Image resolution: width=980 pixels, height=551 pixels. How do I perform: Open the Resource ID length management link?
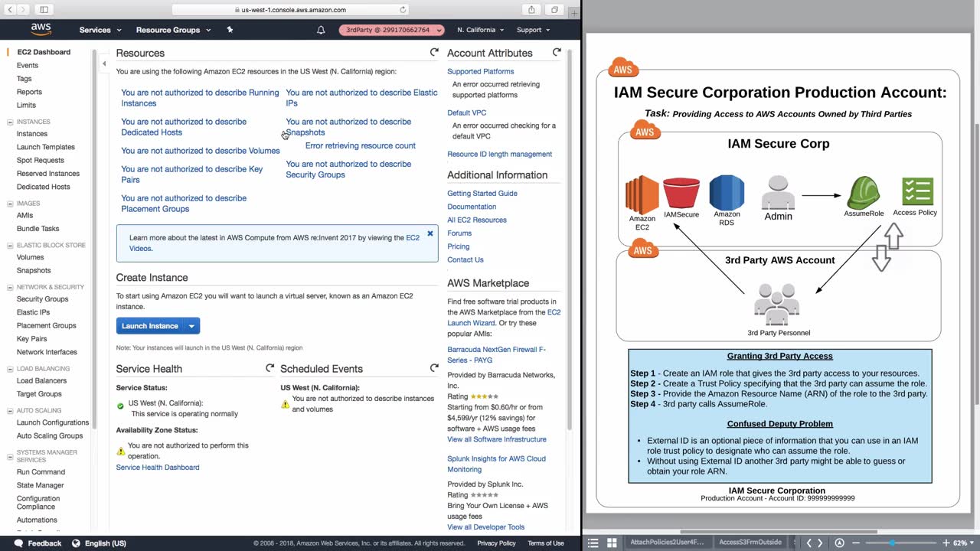[500, 154]
